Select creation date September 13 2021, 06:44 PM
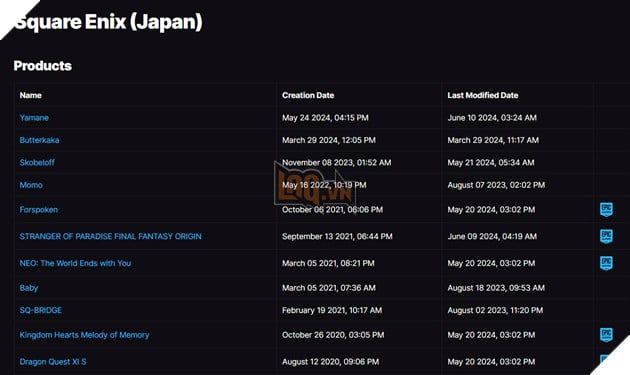 coord(337,236)
